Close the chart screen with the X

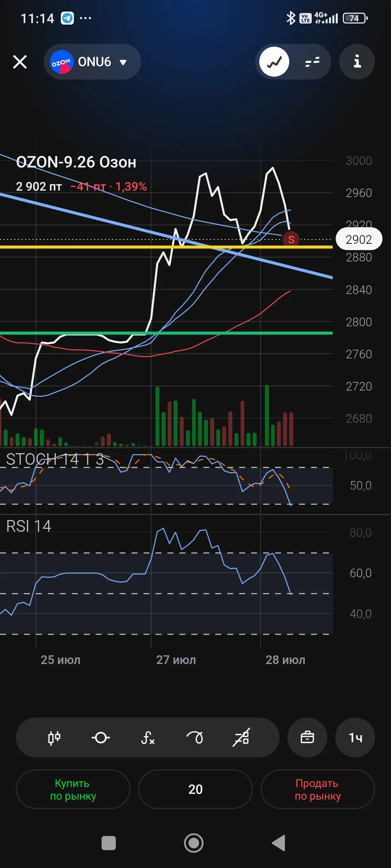[20, 62]
